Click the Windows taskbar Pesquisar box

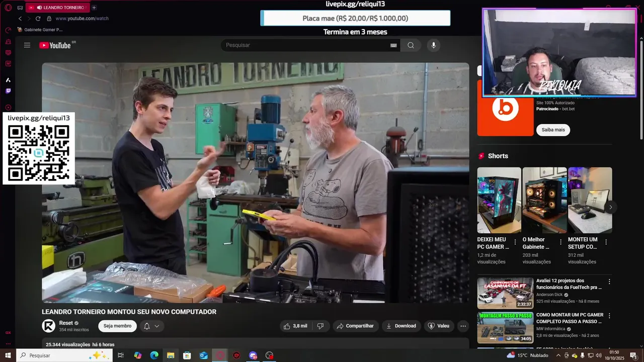64,355
